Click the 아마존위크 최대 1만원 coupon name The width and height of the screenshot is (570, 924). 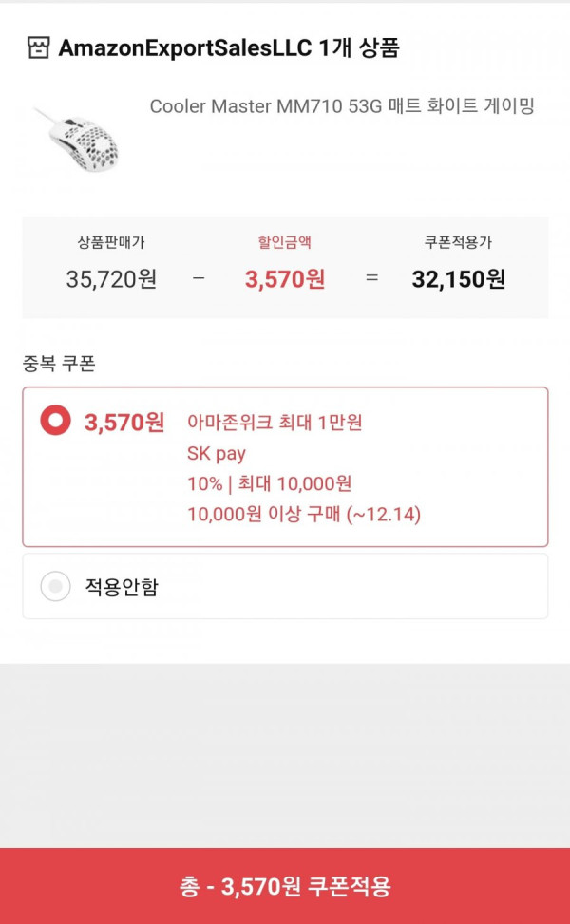275,423
